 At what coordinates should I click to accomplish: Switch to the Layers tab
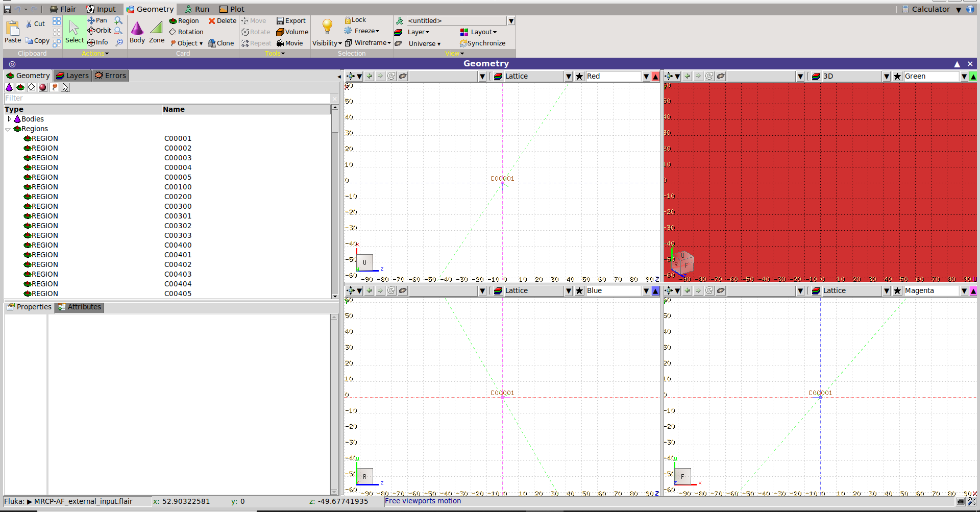pyautogui.click(x=72, y=76)
